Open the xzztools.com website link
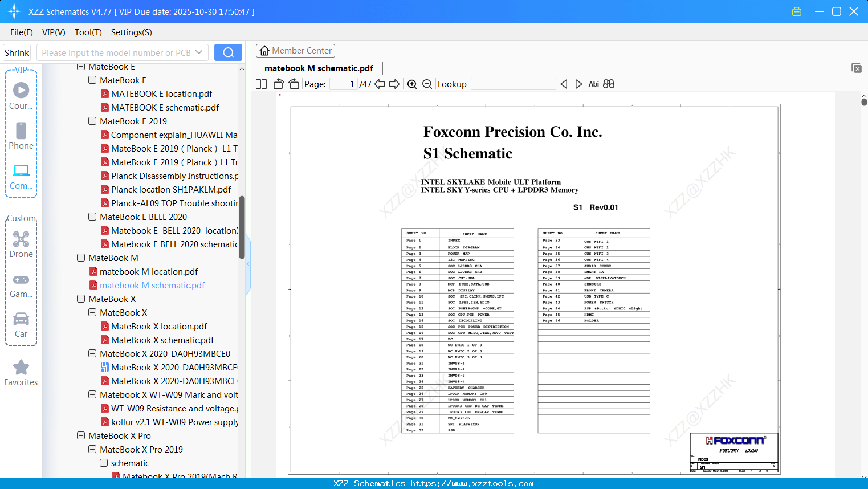Image resolution: width=868 pixels, height=489 pixels. pos(472,483)
